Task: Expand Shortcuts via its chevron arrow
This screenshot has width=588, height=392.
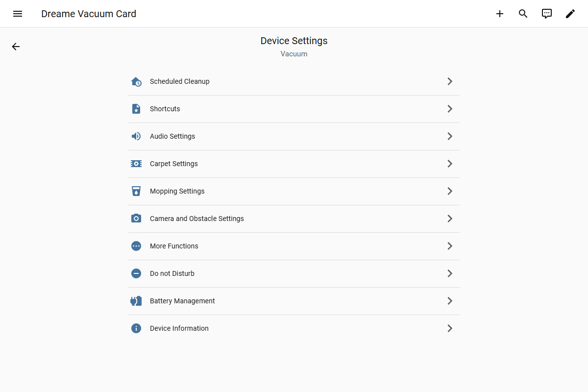Action: coord(450,109)
